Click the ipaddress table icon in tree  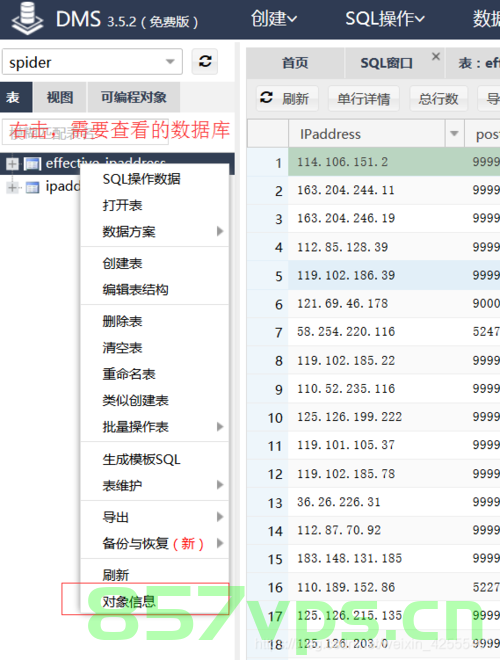point(32,187)
